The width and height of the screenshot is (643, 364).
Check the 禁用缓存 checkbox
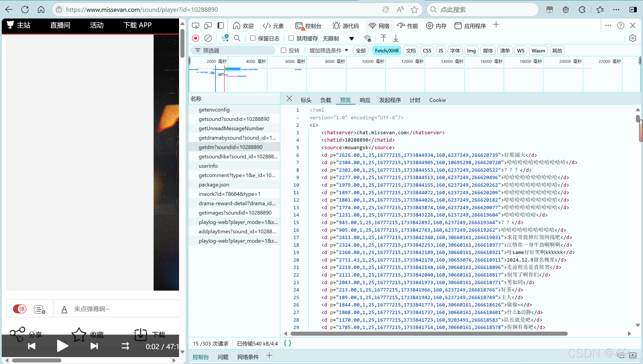click(291, 38)
